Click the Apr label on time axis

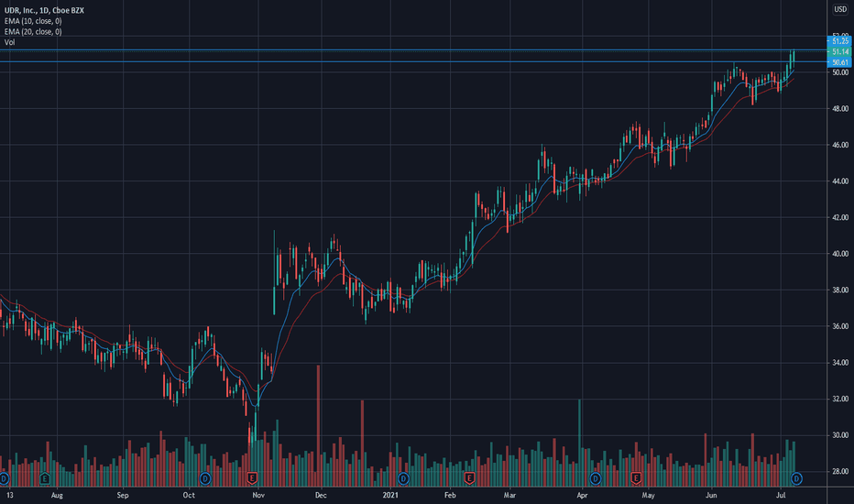tap(582, 495)
